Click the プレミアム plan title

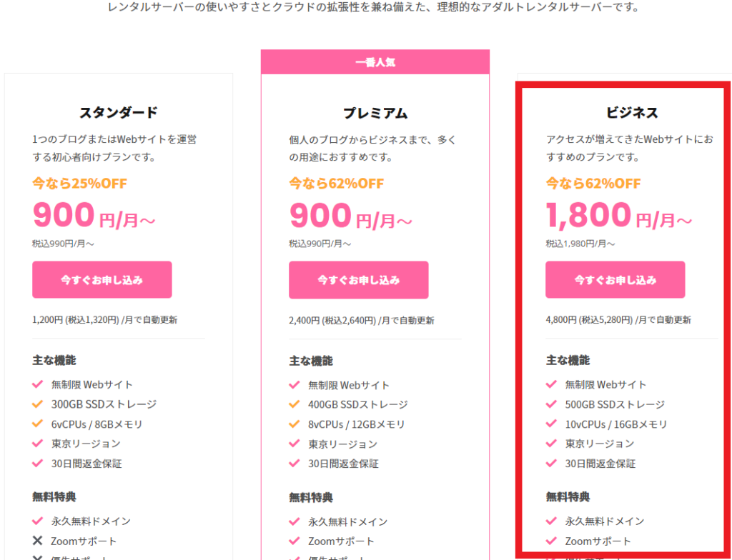(x=375, y=113)
